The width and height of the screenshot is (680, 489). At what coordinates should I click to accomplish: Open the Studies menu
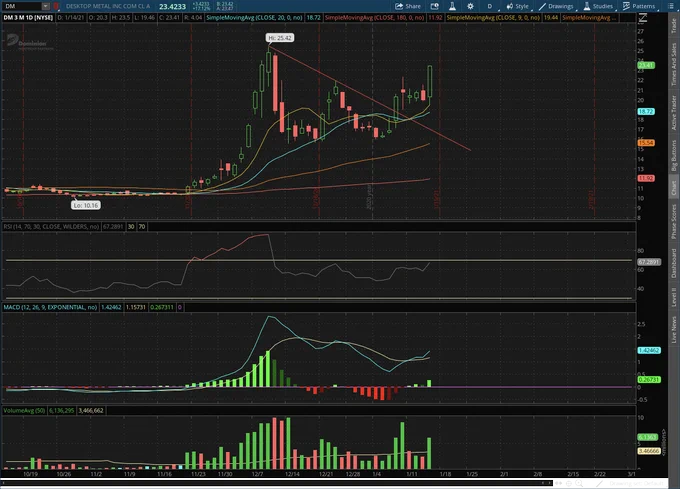(x=598, y=6)
